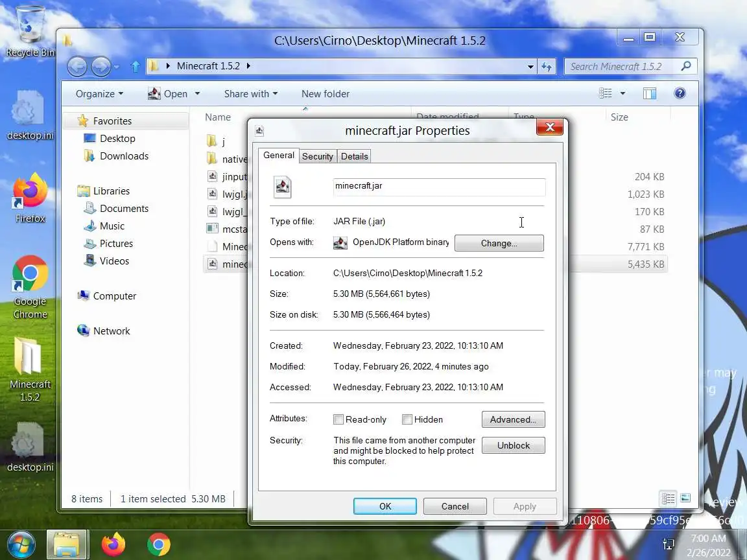
Task: Open Documents library
Action: point(116,209)
